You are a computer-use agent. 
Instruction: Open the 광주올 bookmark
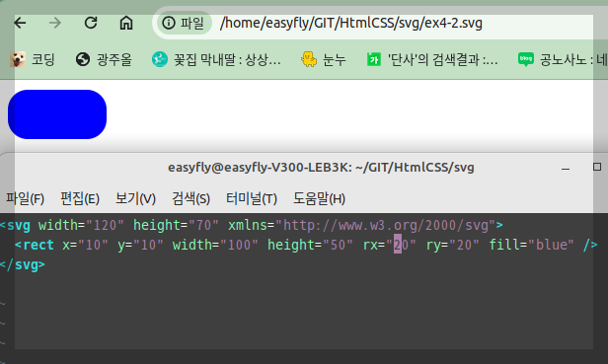[104, 59]
